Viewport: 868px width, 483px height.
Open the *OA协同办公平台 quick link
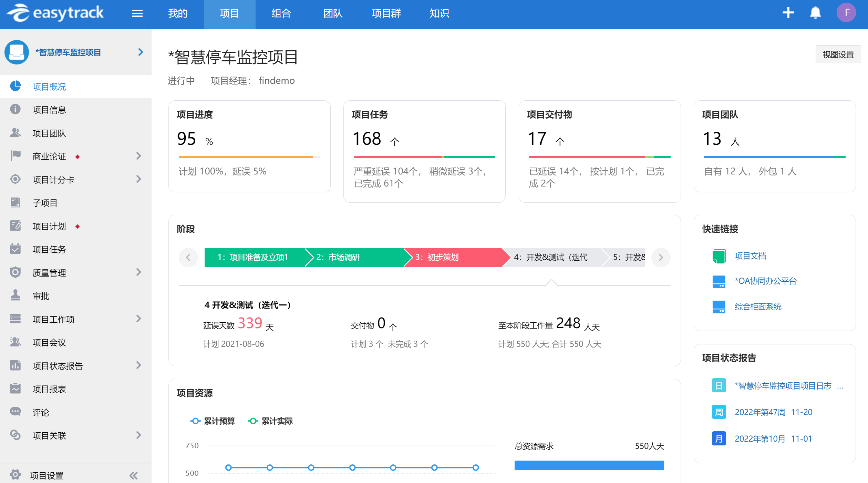(x=765, y=281)
